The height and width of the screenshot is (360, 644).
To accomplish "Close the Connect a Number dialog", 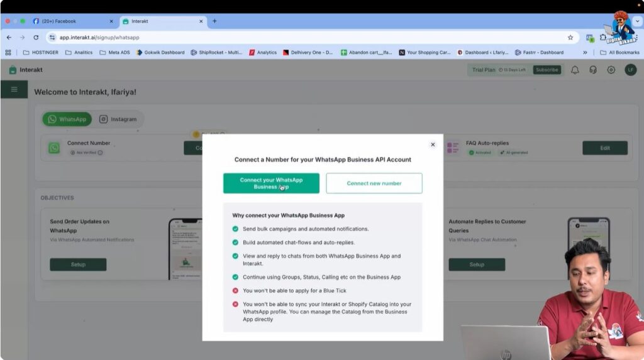I will pyautogui.click(x=433, y=145).
